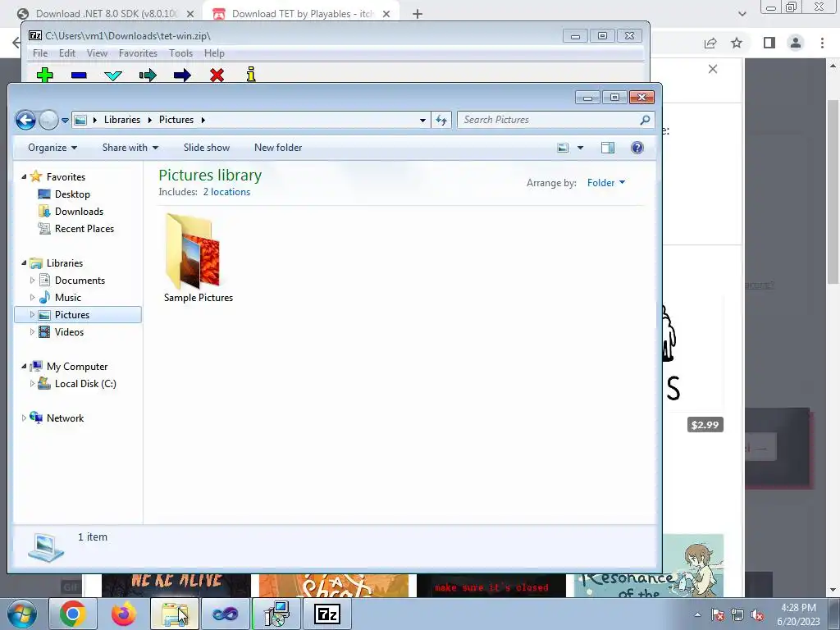
Task: Click the Copy arrow icon in 7-Zip
Action: [x=148, y=75]
